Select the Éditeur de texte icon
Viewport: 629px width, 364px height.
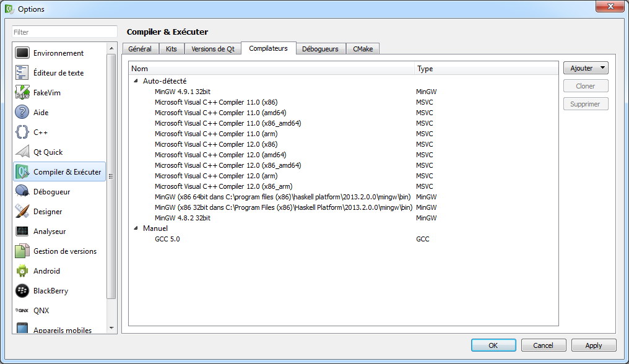click(22, 72)
